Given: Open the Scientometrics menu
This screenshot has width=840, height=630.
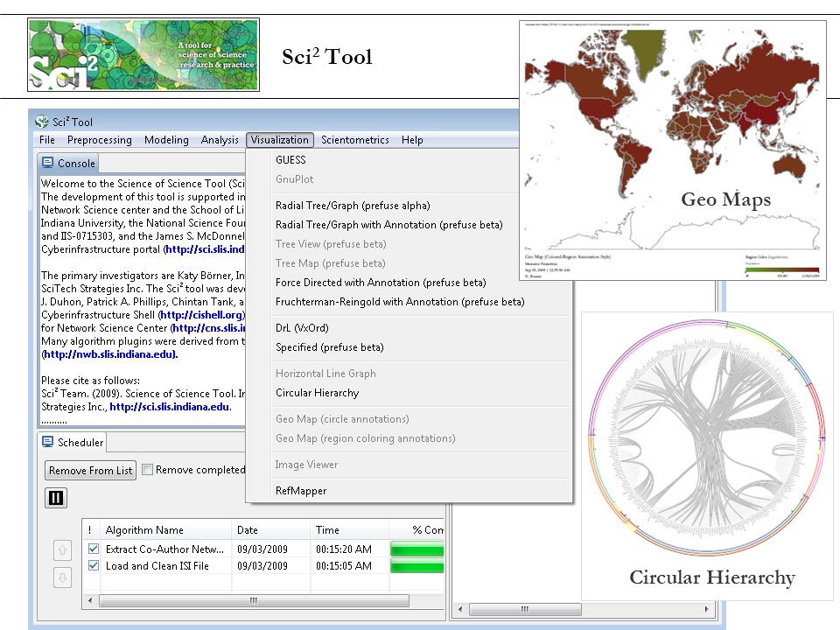Looking at the screenshot, I should (355, 140).
